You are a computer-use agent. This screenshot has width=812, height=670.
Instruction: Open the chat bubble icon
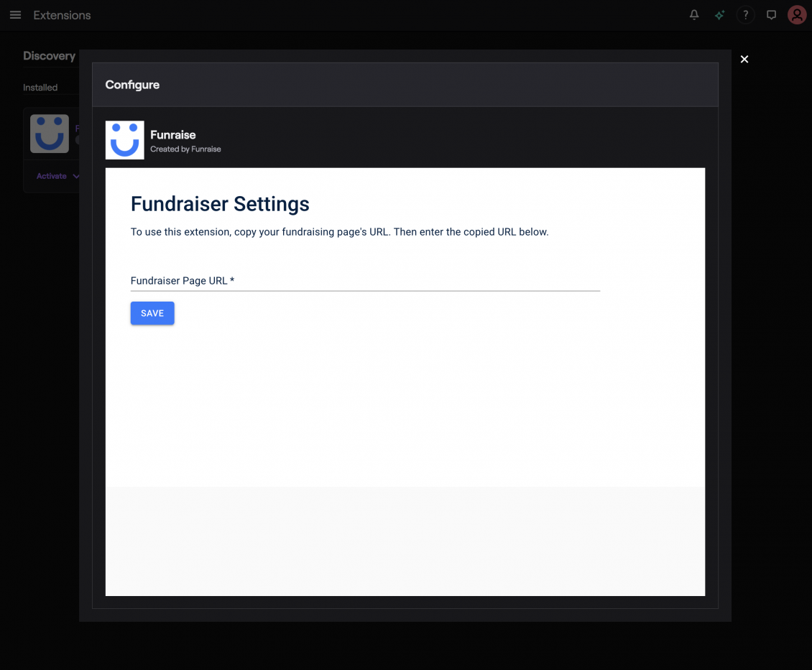tap(771, 15)
